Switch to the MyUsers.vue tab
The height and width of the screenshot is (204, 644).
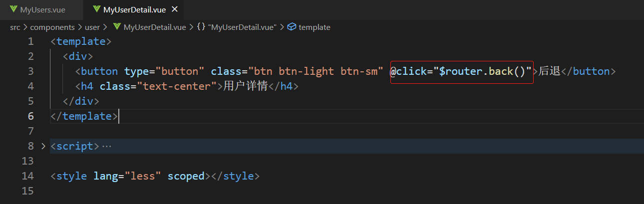point(42,9)
